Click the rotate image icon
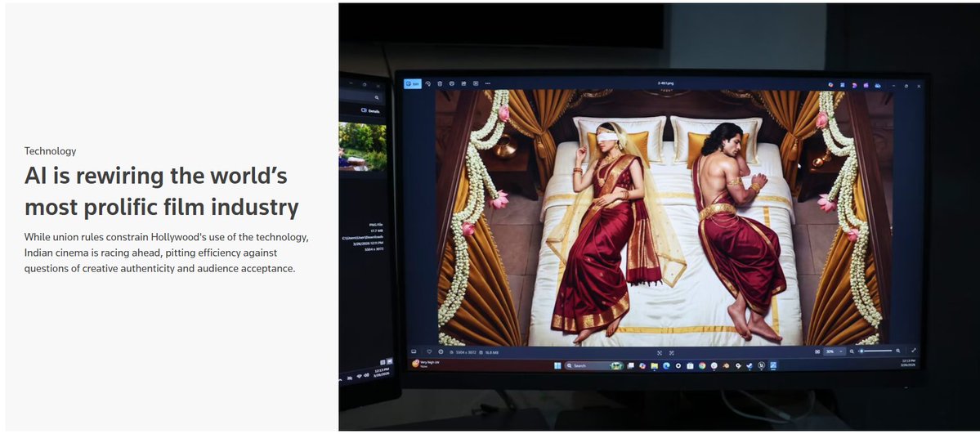The height and width of the screenshot is (434, 980). [x=428, y=83]
